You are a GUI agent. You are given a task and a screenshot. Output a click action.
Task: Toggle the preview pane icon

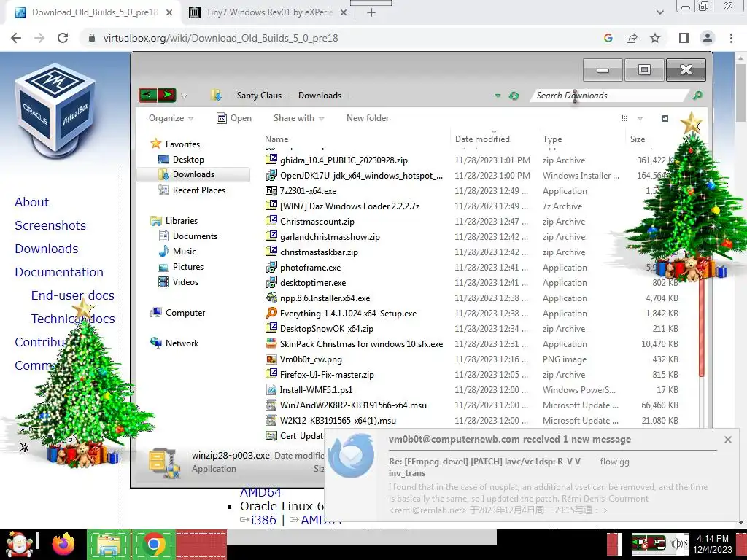click(665, 118)
